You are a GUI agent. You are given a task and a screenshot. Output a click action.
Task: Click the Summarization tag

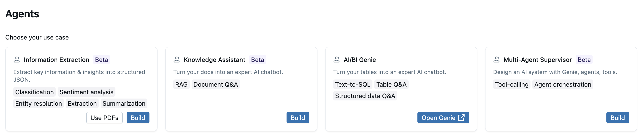coord(124,104)
